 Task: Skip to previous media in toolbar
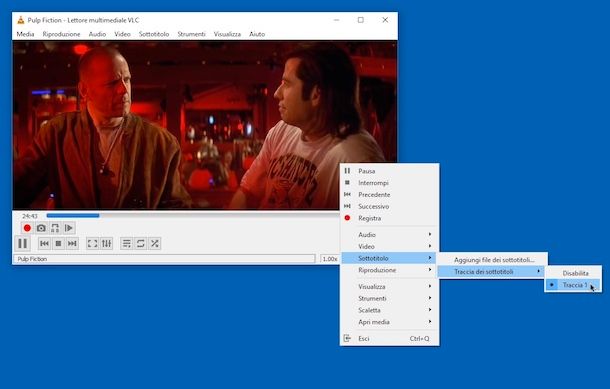pos(44,244)
